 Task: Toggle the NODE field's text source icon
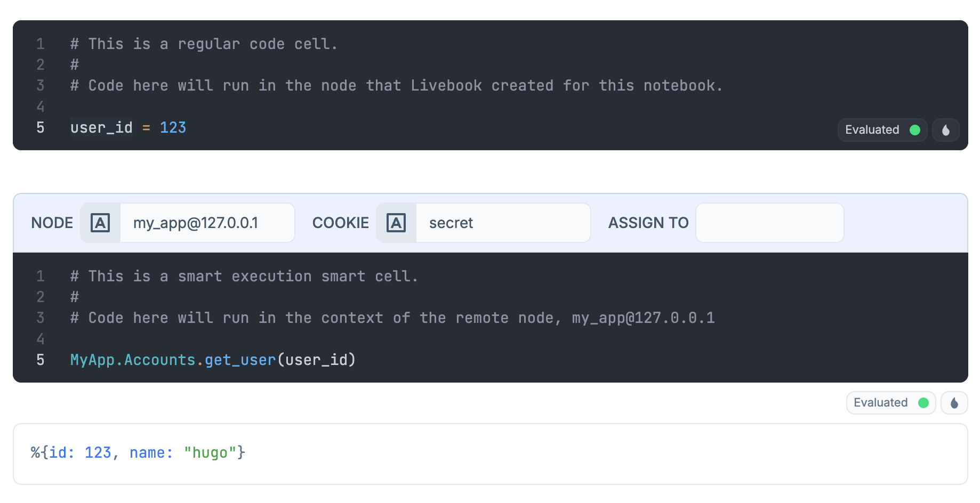(x=100, y=223)
